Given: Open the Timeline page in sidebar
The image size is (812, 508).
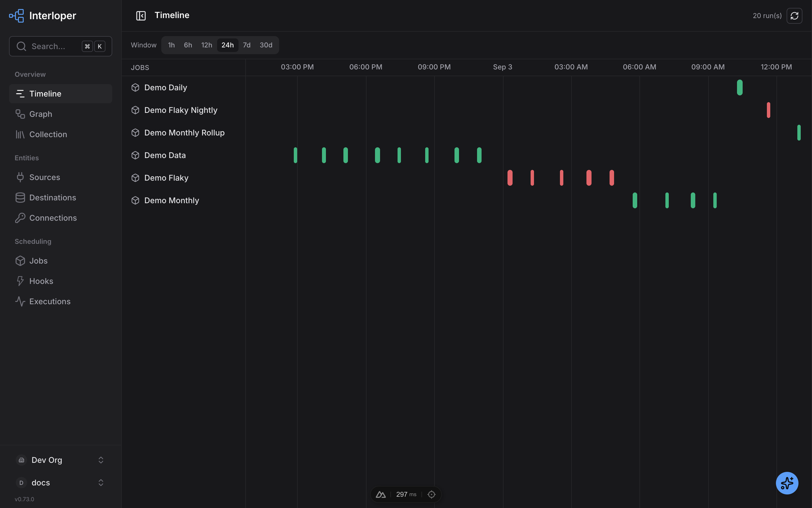Looking at the screenshot, I should click(61, 94).
